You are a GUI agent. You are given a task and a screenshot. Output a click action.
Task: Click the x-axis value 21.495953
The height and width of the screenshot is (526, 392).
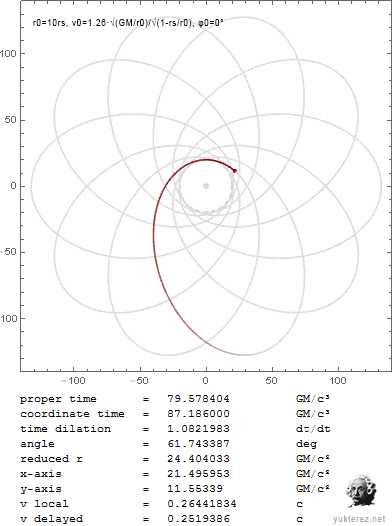click(x=199, y=474)
